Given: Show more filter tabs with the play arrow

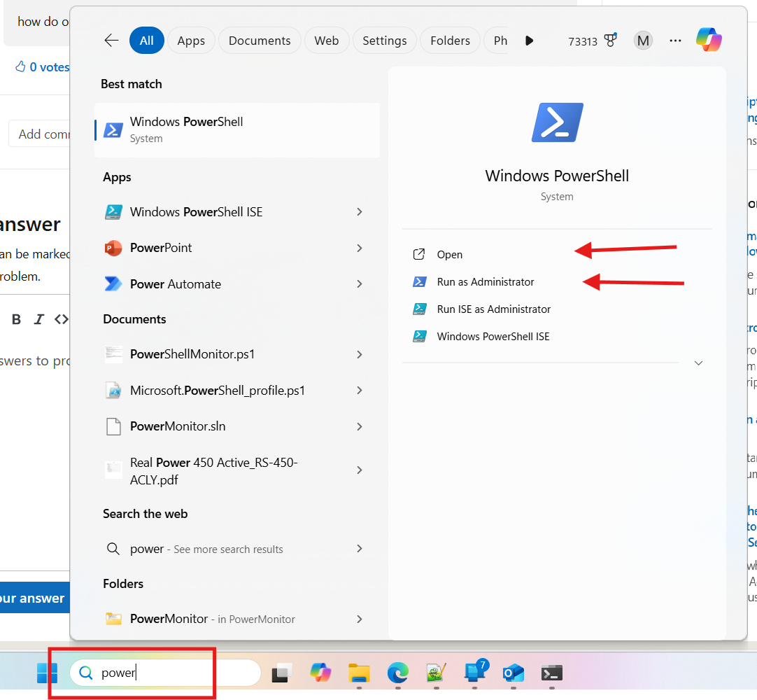Looking at the screenshot, I should [529, 41].
